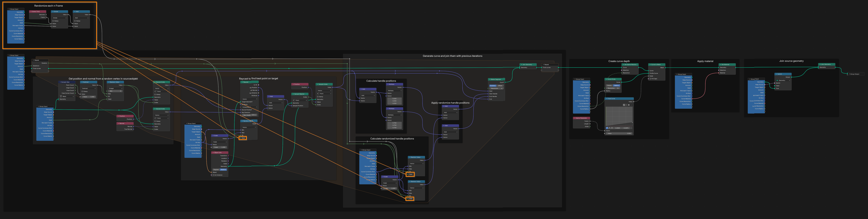
Task: Toggle Clamp checkbox in the Subtract node
Action: 82,91
